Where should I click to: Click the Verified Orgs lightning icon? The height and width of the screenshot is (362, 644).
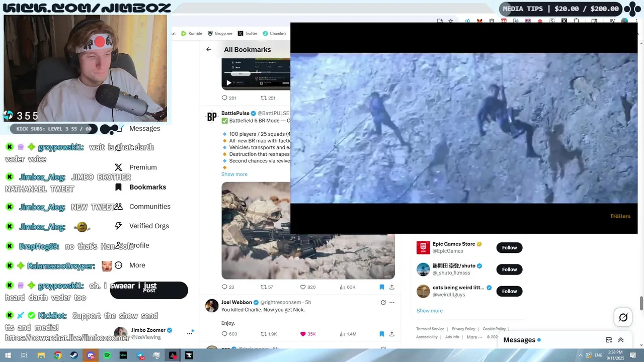pyautogui.click(x=118, y=226)
